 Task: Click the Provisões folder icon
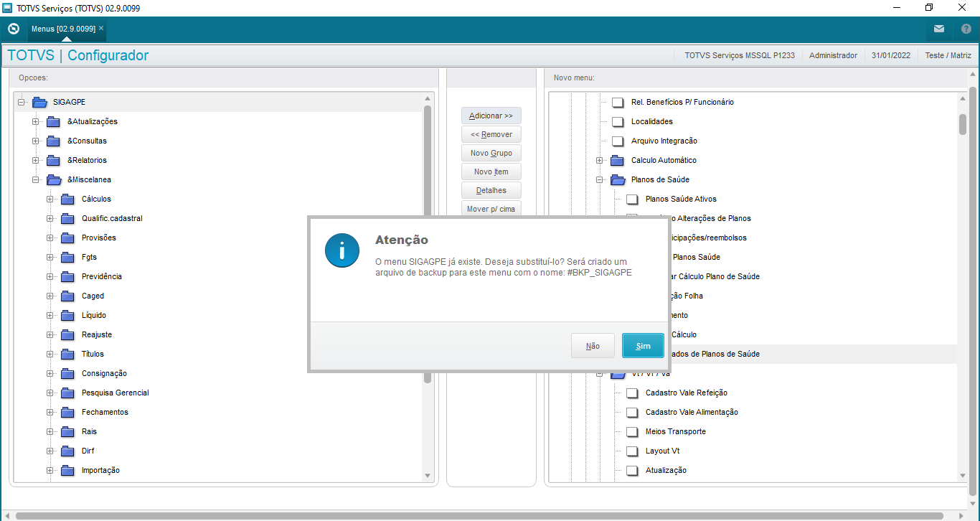click(x=68, y=238)
